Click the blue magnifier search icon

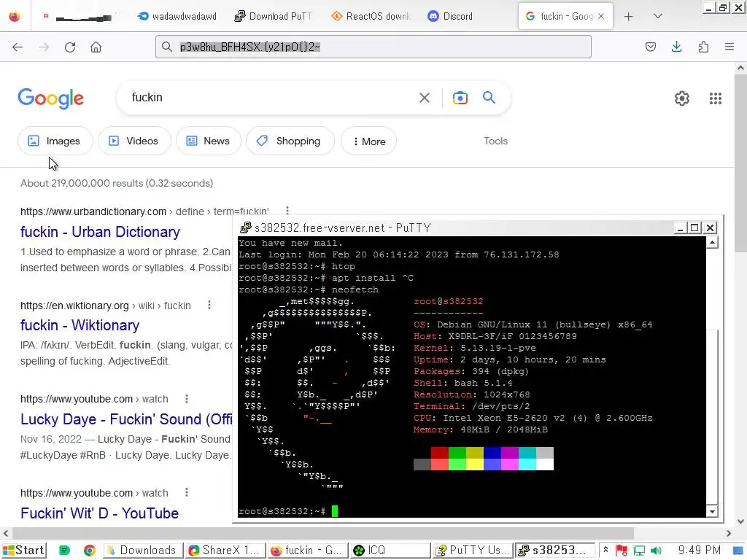click(489, 98)
